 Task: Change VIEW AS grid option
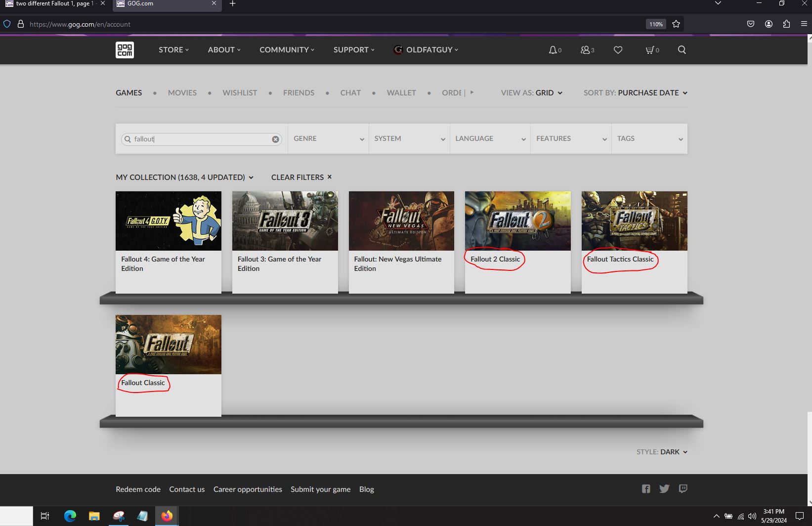(532, 93)
